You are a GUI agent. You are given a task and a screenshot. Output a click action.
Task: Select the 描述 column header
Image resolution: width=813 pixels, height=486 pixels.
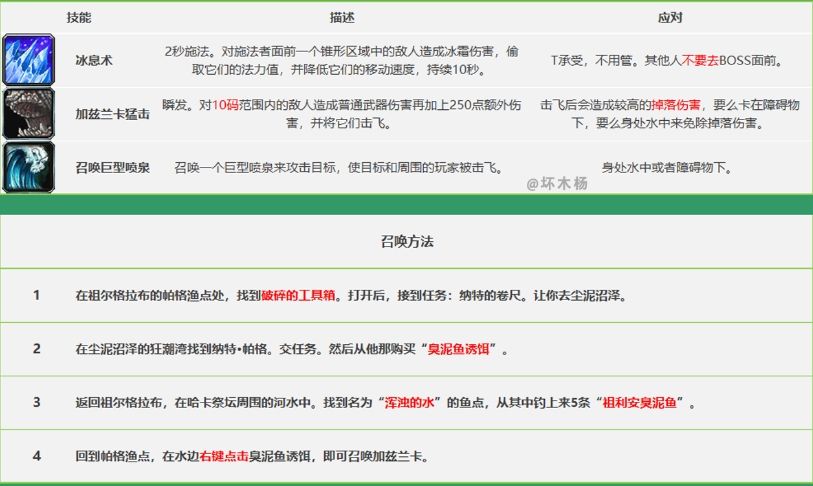(342, 18)
